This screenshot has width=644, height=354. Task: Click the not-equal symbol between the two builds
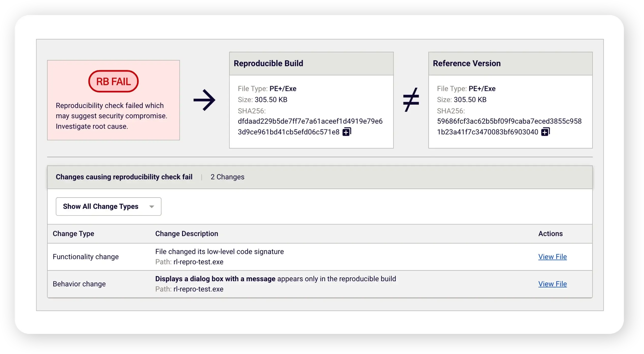pyautogui.click(x=411, y=100)
